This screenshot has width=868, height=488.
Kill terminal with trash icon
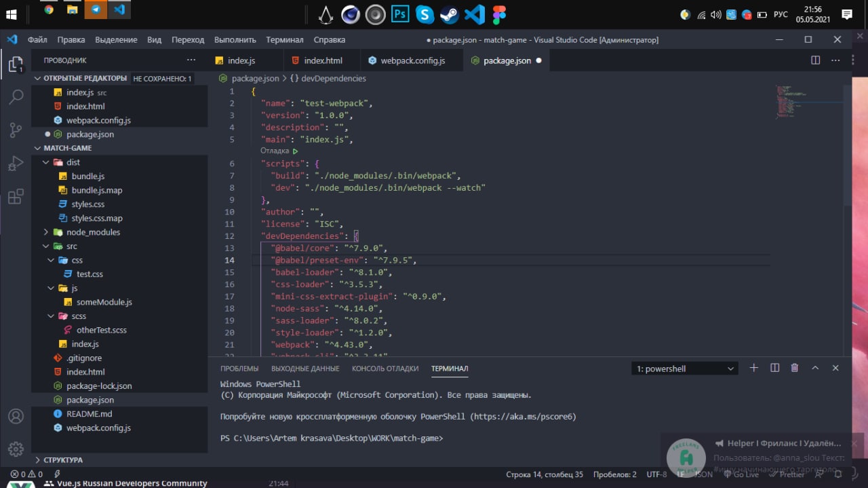795,368
